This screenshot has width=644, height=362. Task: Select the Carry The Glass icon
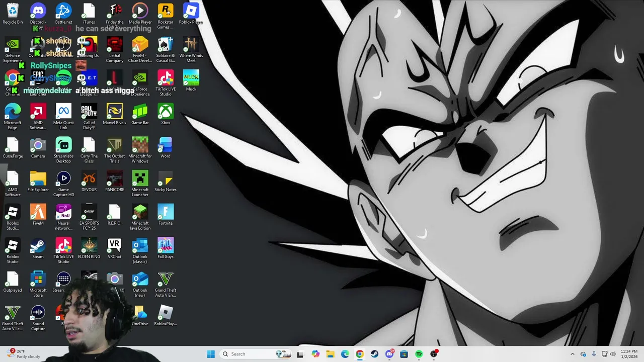pos(89,150)
